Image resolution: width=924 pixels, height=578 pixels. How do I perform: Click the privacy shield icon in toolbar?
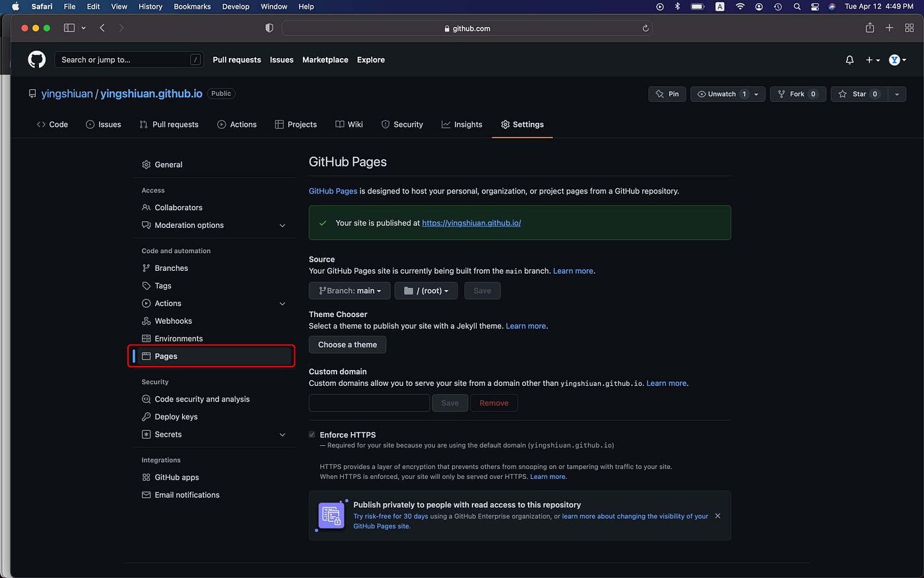click(x=269, y=28)
